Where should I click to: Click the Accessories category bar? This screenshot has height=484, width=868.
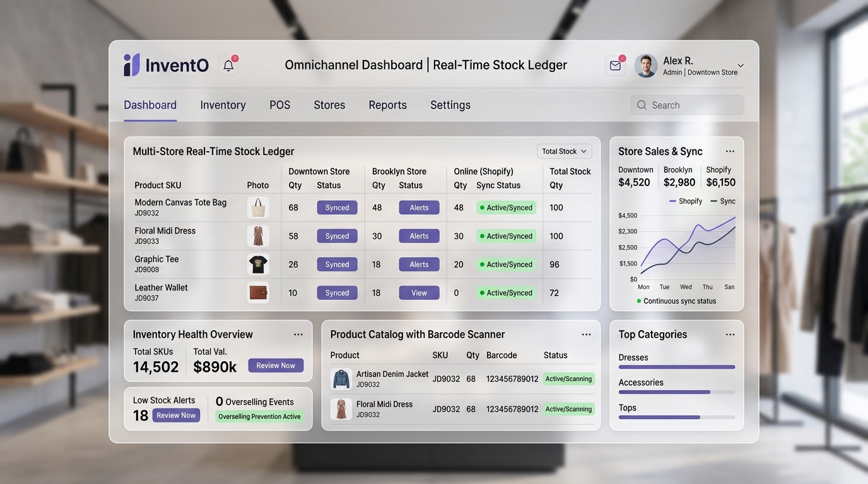677,392
